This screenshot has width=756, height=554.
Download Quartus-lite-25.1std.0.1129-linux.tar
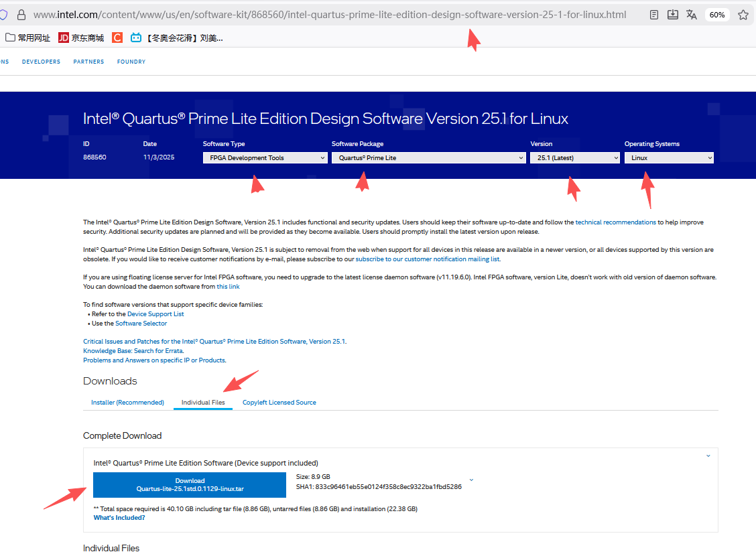coord(190,484)
